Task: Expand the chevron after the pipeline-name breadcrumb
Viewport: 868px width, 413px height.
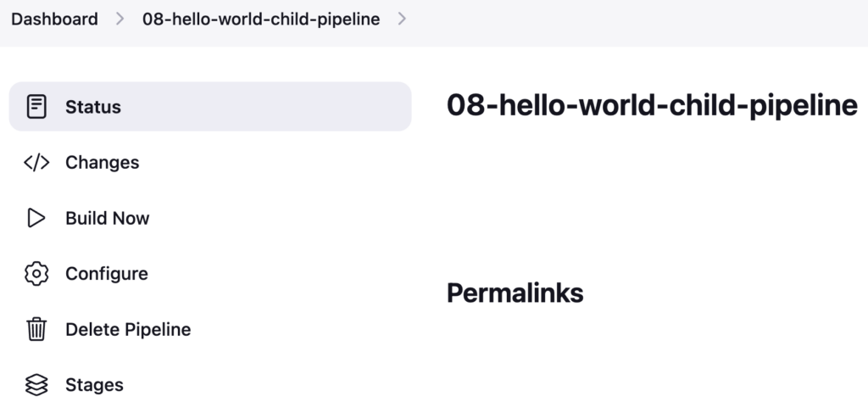Action: pyautogui.click(x=403, y=19)
